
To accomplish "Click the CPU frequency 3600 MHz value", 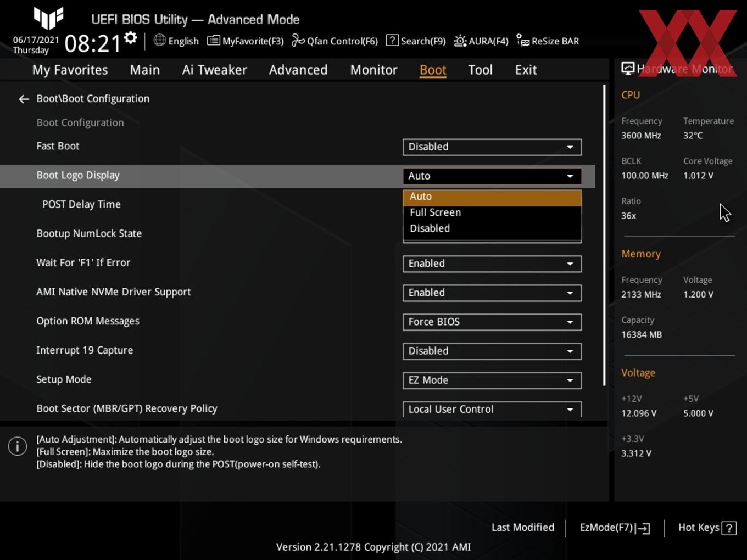I will pyautogui.click(x=641, y=136).
